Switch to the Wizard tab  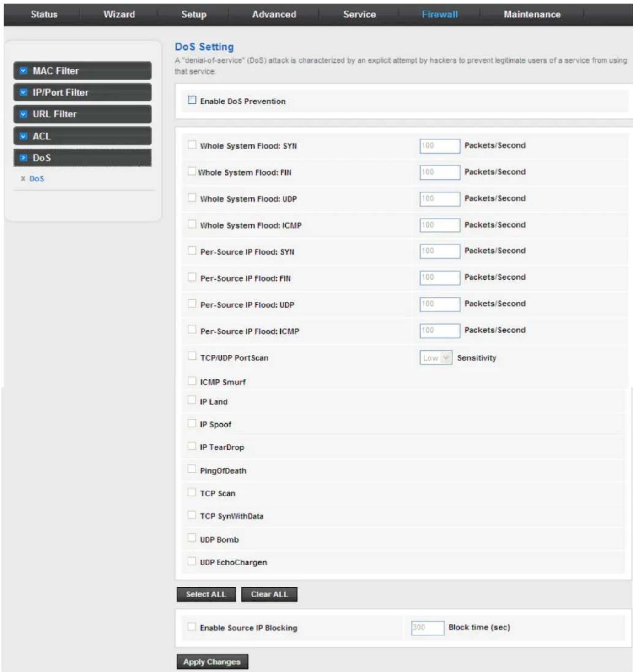point(119,14)
